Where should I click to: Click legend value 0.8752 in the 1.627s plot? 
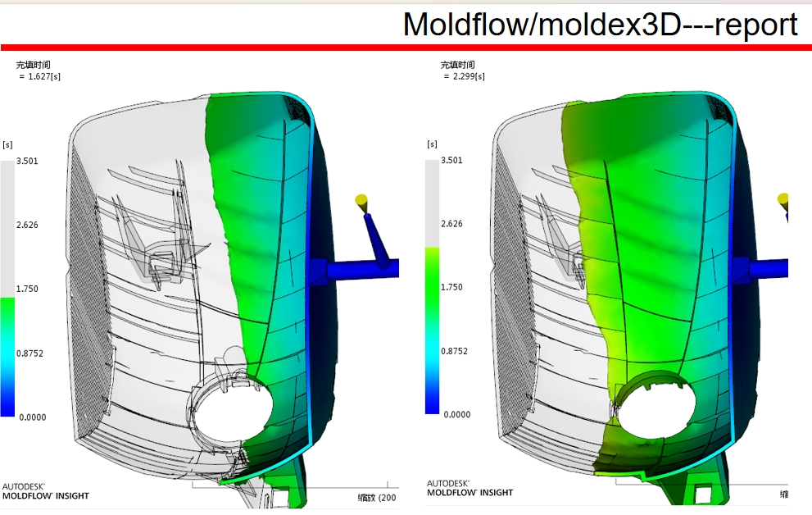(x=30, y=353)
